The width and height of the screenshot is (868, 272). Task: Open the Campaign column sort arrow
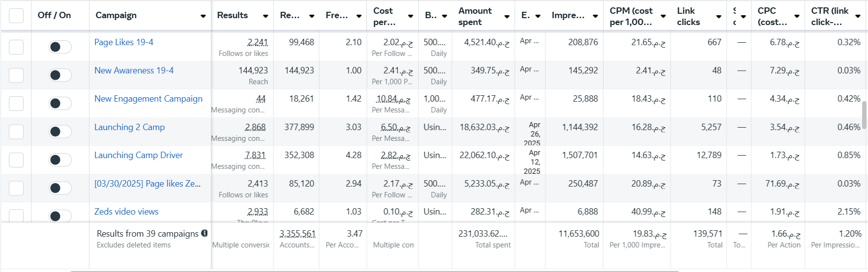coord(203,16)
